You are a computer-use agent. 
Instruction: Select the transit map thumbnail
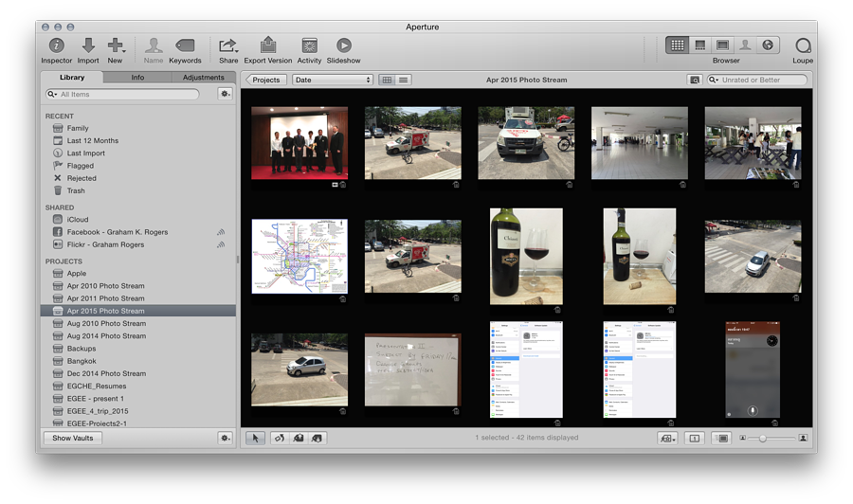coord(299,256)
